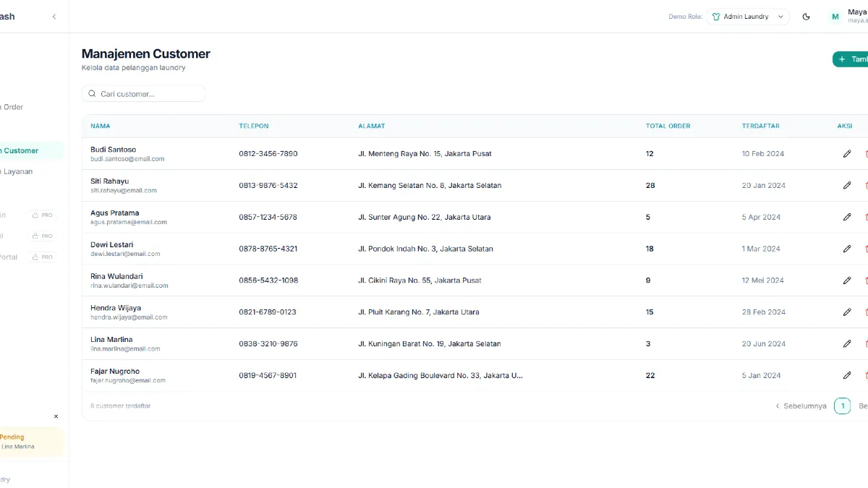The image size is (868, 488).
Task: Close the pending notification with X
Action: pos(56,416)
